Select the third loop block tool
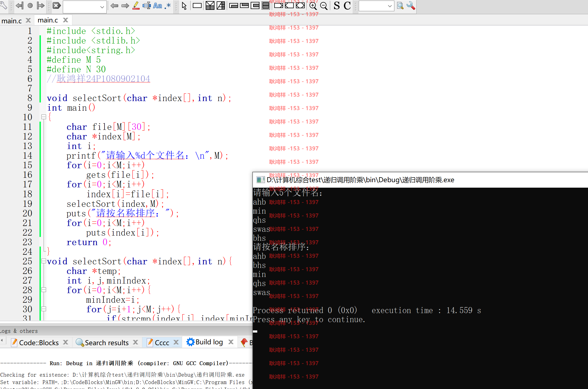Image resolution: width=588 pixels, height=389 pixels. [255, 5]
